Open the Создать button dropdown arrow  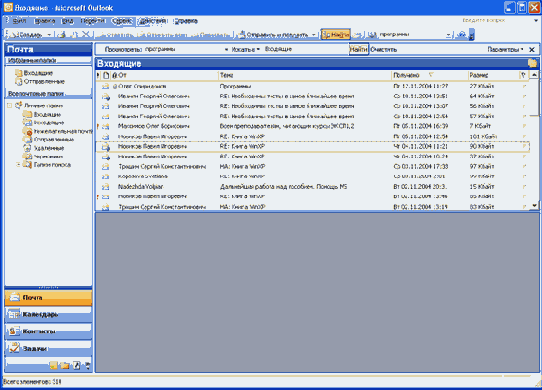click(x=49, y=35)
